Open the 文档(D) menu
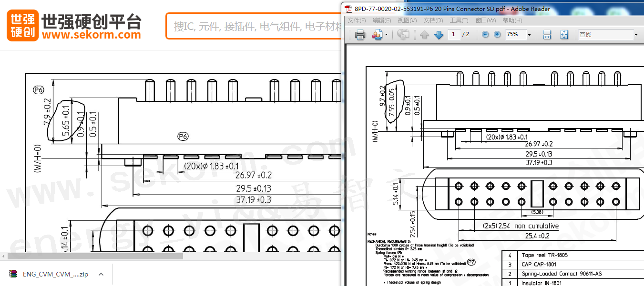The width and height of the screenshot is (644, 286). point(433,20)
